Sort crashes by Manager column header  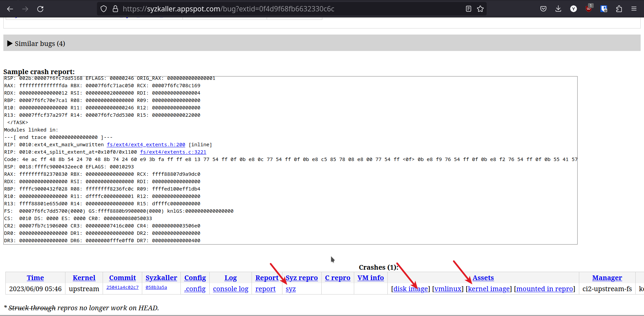tap(607, 278)
